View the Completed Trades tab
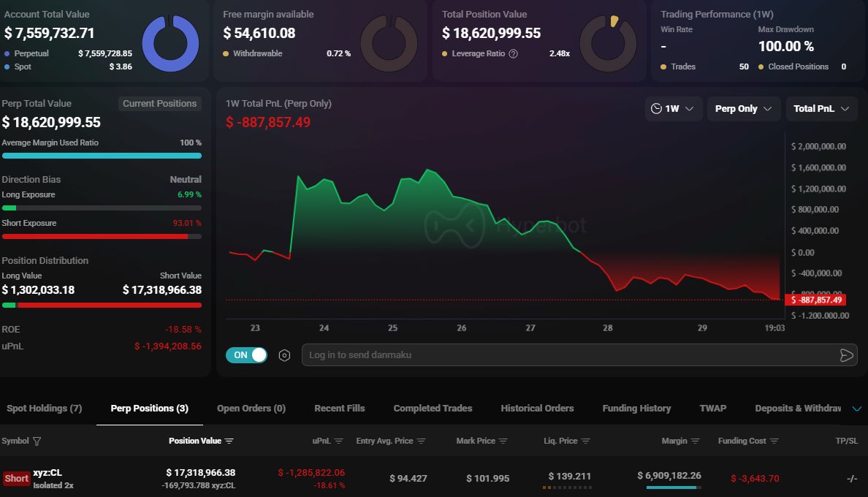Viewport: 868px width, 497px height. (x=433, y=409)
